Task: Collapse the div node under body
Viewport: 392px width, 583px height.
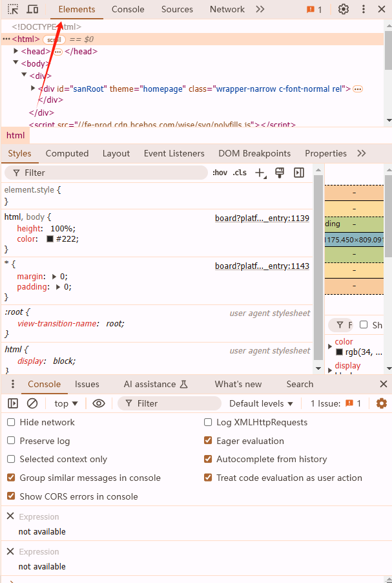Action: pos(24,75)
